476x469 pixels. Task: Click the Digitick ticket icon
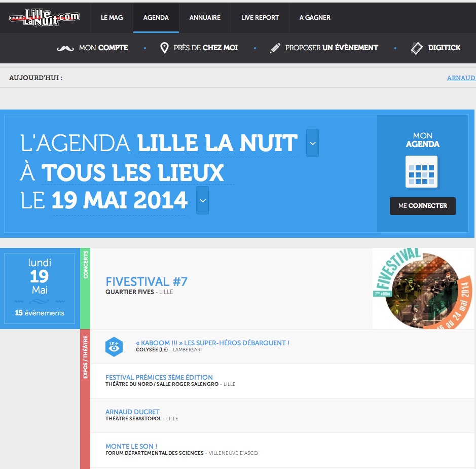[x=417, y=48]
